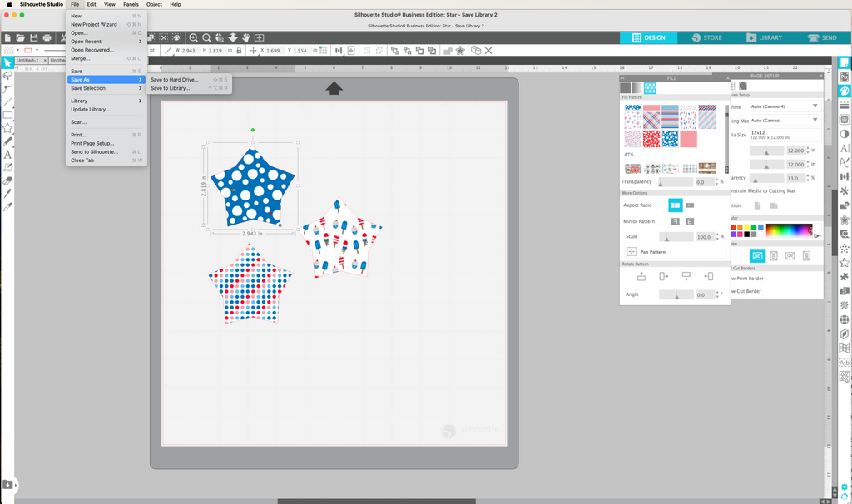Toggle the aspect ratio lock icon

239,51
